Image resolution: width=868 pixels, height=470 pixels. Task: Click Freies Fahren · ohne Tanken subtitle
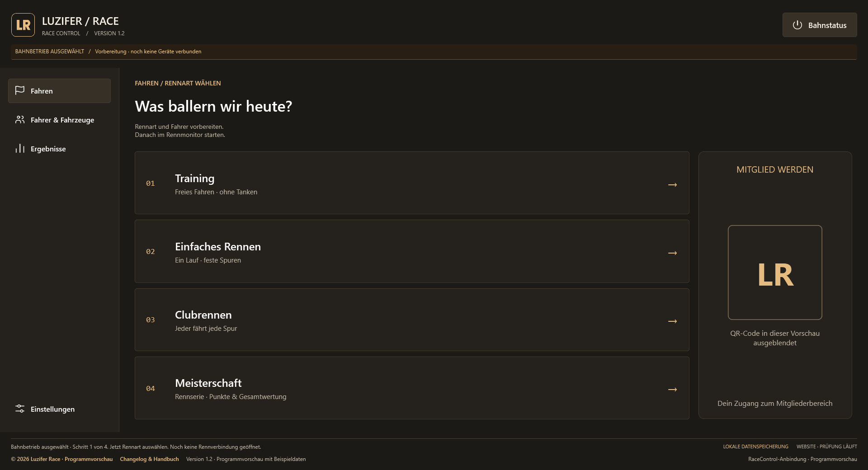(216, 192)
